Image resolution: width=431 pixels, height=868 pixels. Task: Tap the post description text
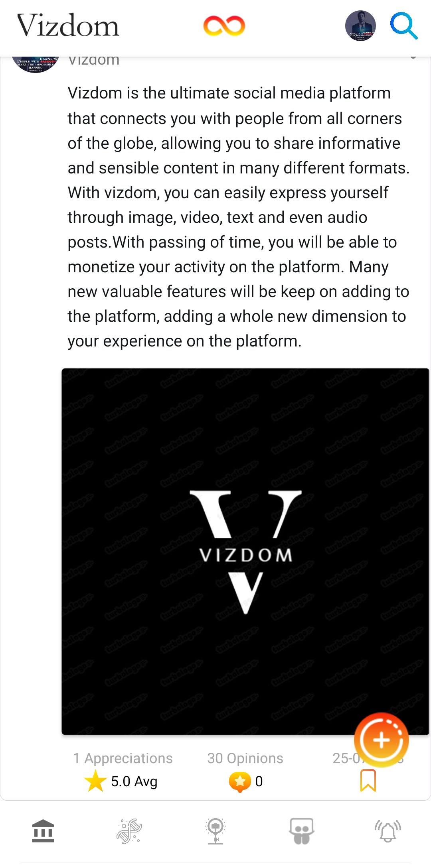238,217
